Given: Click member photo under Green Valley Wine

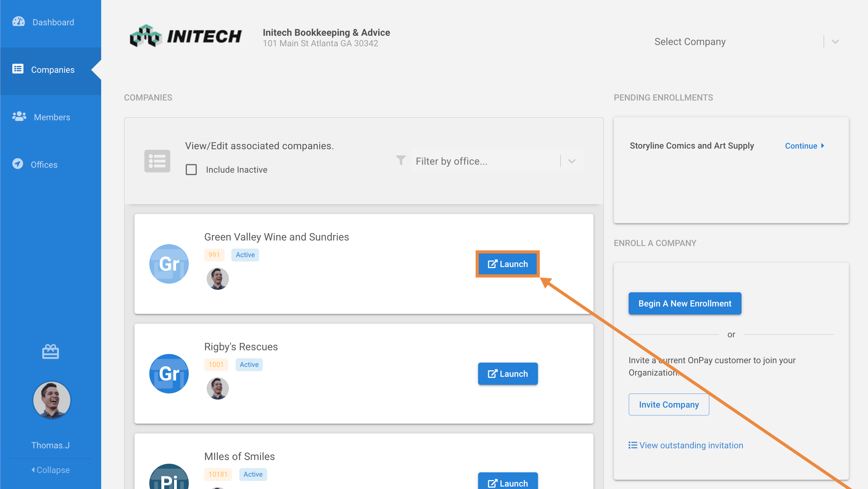Looking at the screenshot, I should (x=218, y=279).
